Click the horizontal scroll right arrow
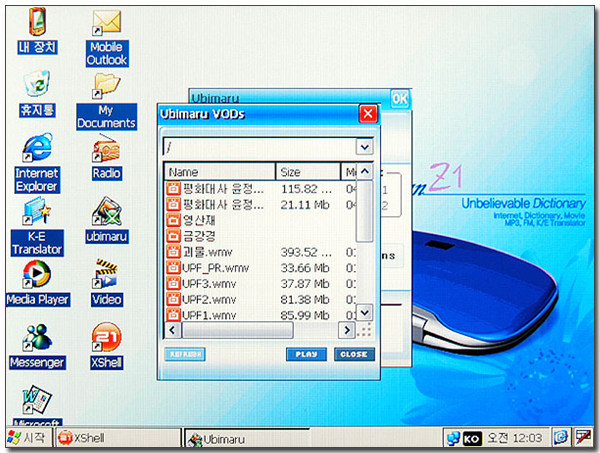600x453 pixels. (x=347, y=330)
